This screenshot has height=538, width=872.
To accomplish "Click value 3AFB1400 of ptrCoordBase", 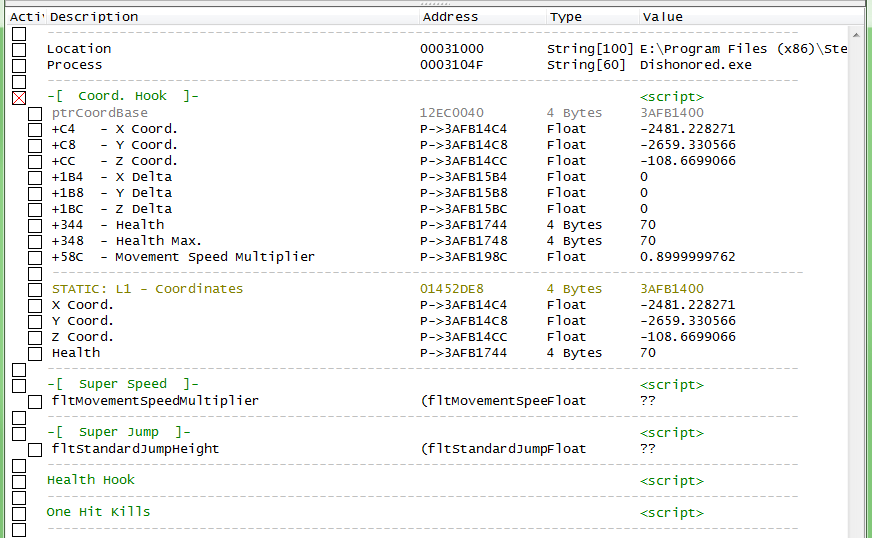I will (672, 113).
